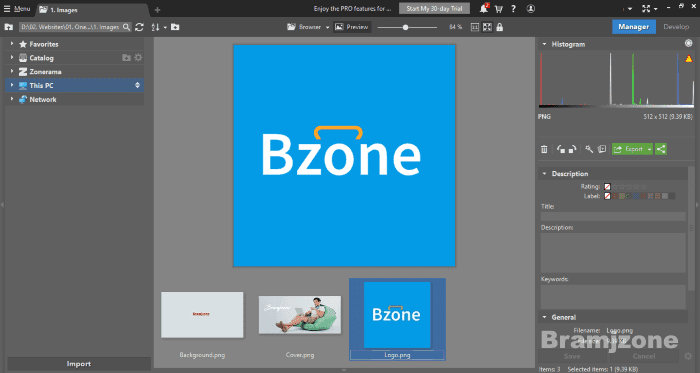Open the hamburger Menu
700x373 pixels.
coord(17,9)
